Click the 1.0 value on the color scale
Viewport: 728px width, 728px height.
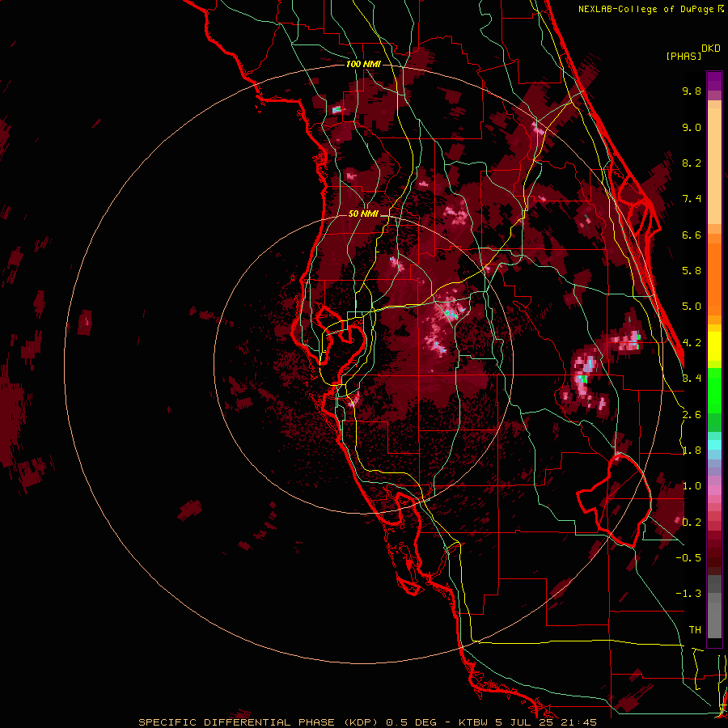click(x=692, y=486)
